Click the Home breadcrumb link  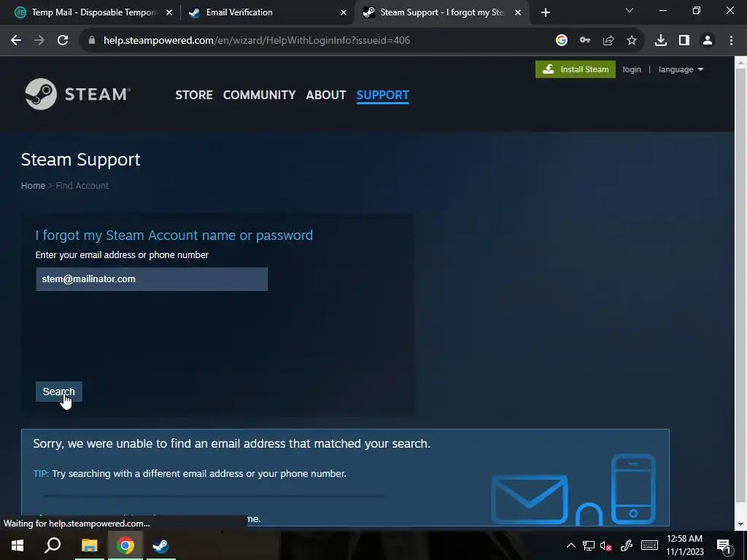coord(33,186)
